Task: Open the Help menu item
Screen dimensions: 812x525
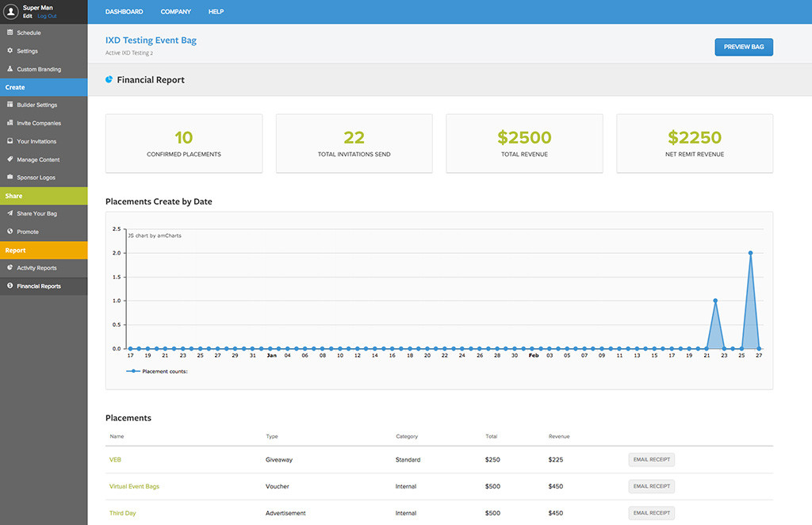Action: click(216, 11)
